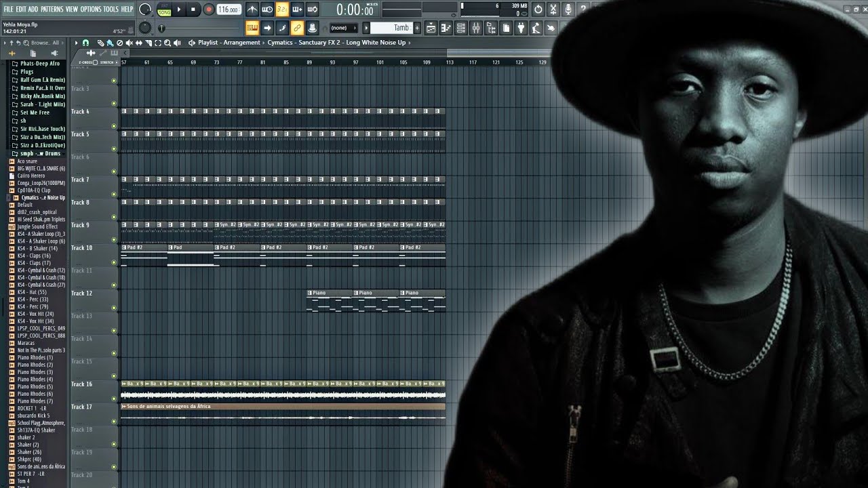Viewport: 868px width, 488px height.
Task: Click the undo history circular arrow icon
Action: (x=538, y=9)
